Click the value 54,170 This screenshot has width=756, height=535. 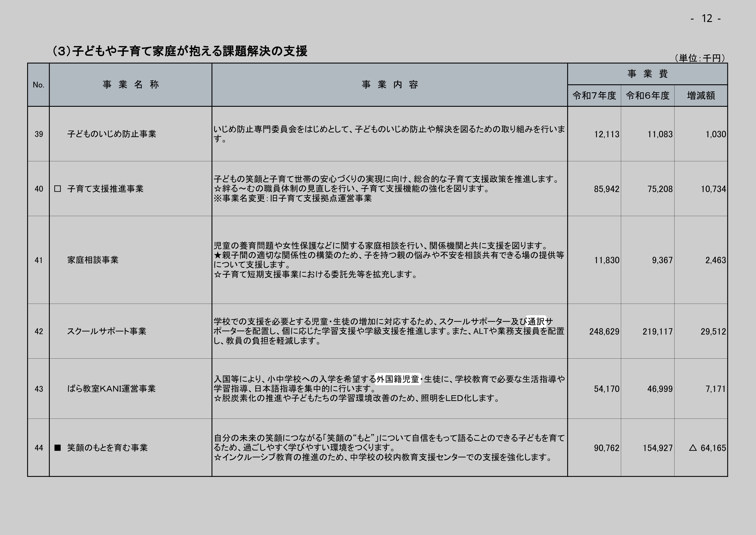pyautogui.click(x=606, y=389)
